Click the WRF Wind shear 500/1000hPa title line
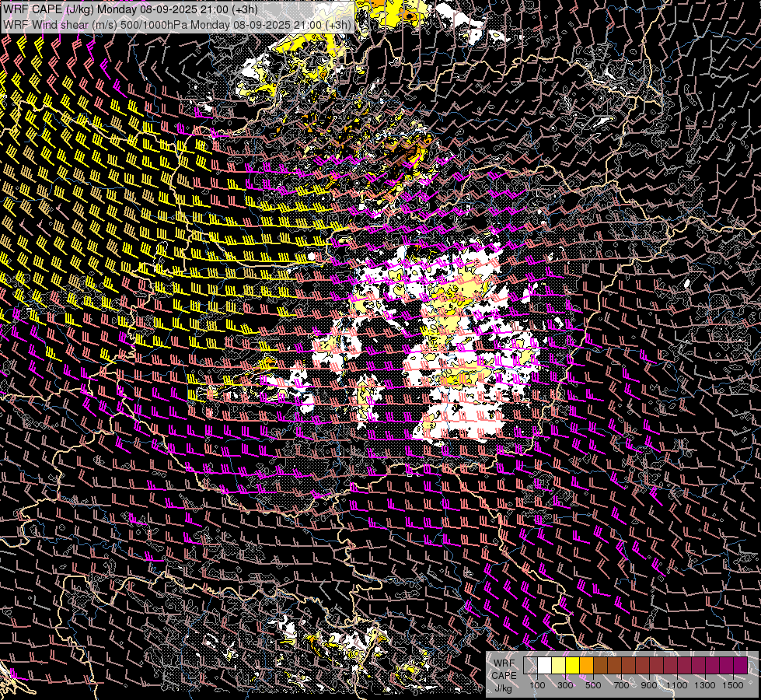The image size is (761, 700). [177, 24]
